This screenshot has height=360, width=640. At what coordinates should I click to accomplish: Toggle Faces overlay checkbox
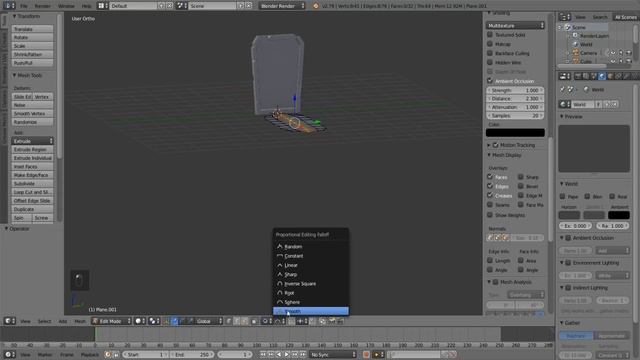490,177
